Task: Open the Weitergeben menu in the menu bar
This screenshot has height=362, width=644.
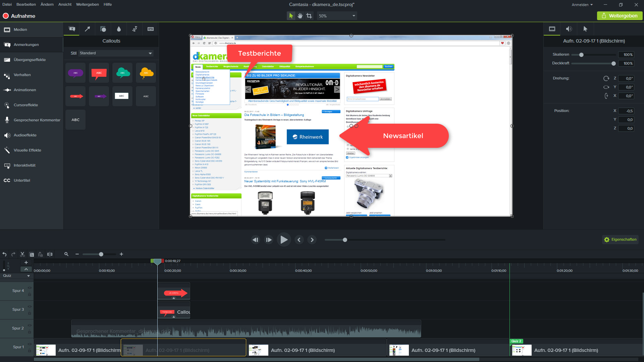Action: (87, 4)
